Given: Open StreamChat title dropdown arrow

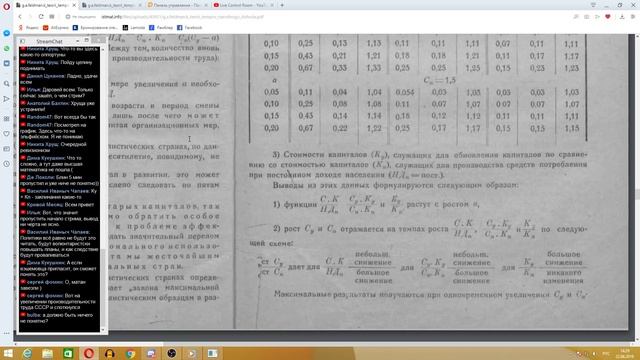Looking at the screenshot, I should pyautogui.click(x=77, y=41).
